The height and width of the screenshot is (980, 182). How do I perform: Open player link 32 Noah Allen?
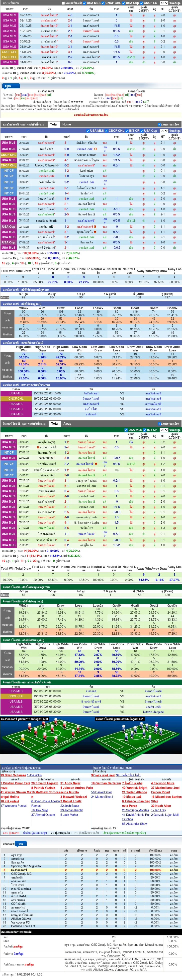(161, 806)
